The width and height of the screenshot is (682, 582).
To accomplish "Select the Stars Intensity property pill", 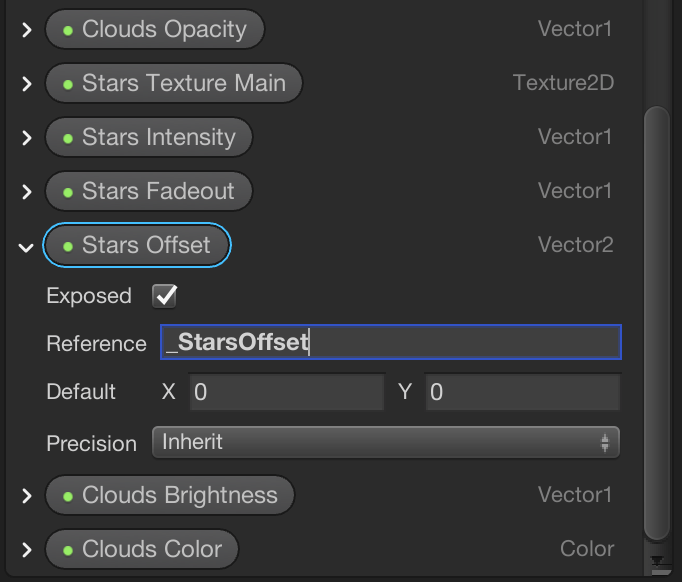I will (x=149, y=138).
